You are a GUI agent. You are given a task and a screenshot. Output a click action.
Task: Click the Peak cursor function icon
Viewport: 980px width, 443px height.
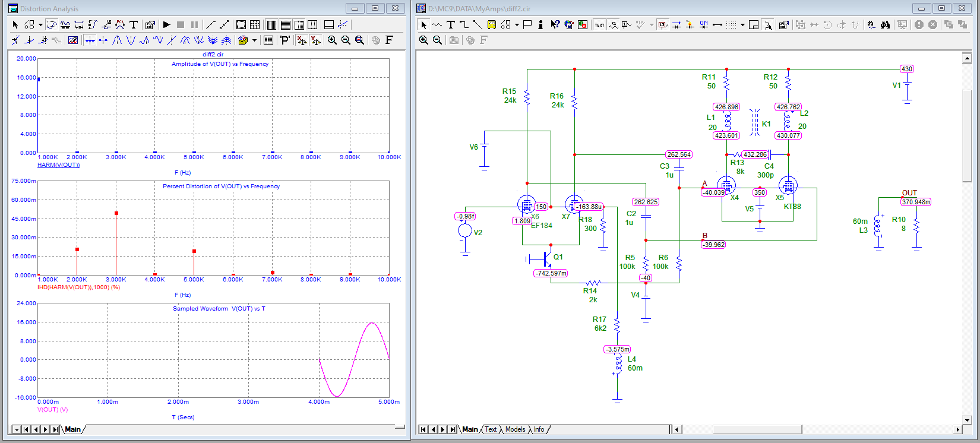(x=117, y=40)
